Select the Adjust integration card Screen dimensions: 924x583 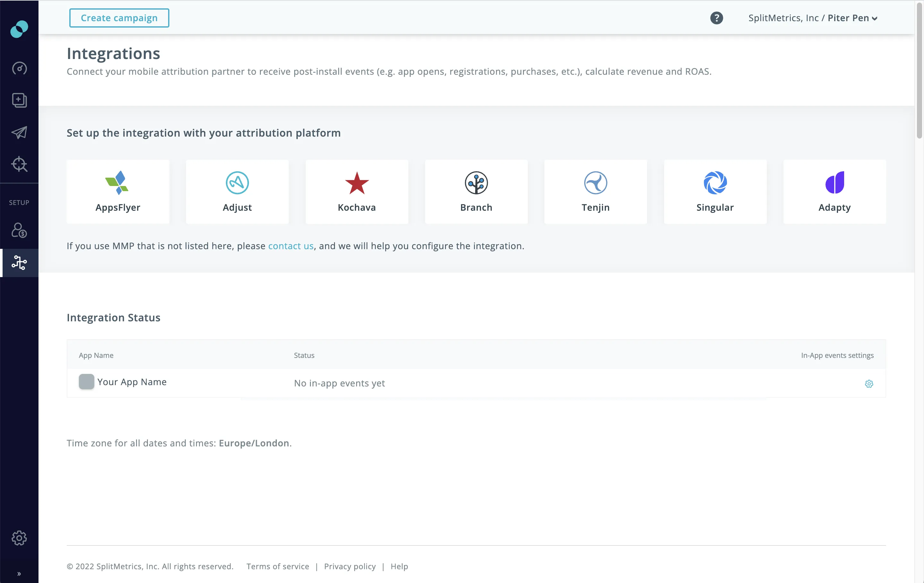pos(237,192)
